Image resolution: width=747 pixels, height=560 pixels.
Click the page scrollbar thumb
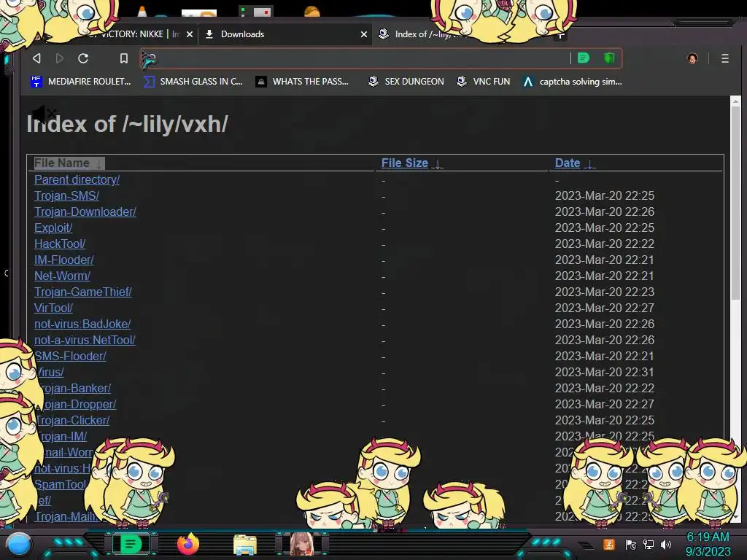pos(735,203)
